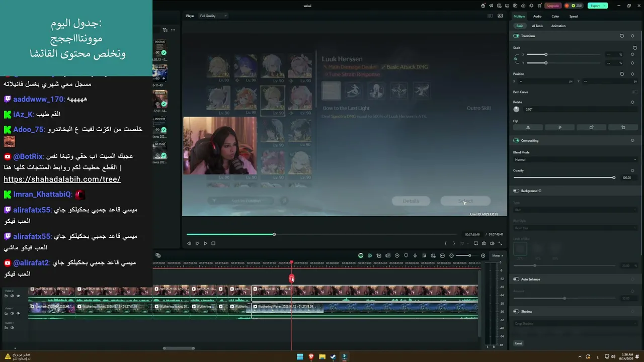The image size is (644, 362).
Task: Step back one frame in player
Action: click(x=189, y=243)
